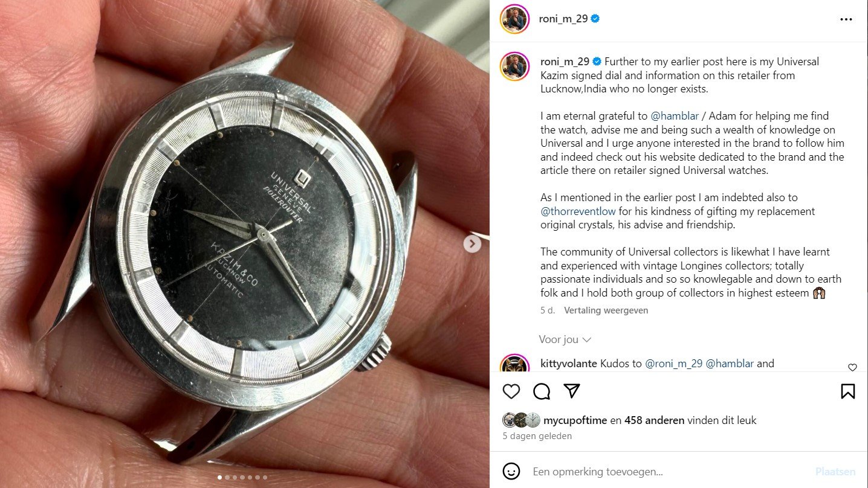Like the post with the heart icon
Image resolution: width=868 pixels, height=488 pixels.
511,391
